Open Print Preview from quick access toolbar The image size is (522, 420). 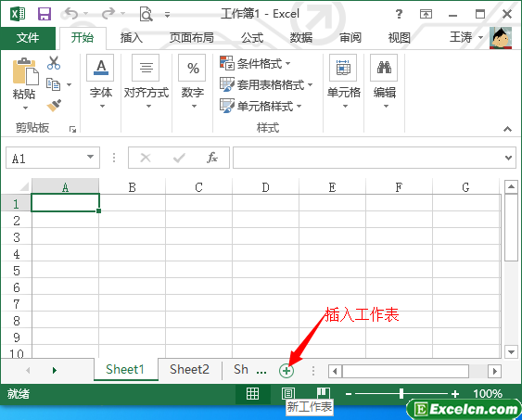pyautogui.click(x=146, y=14)
